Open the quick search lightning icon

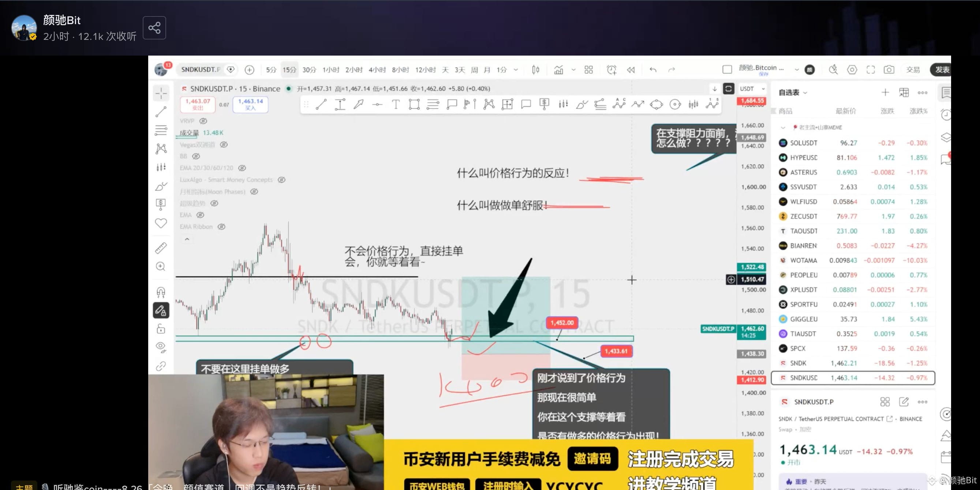[833, 69]
